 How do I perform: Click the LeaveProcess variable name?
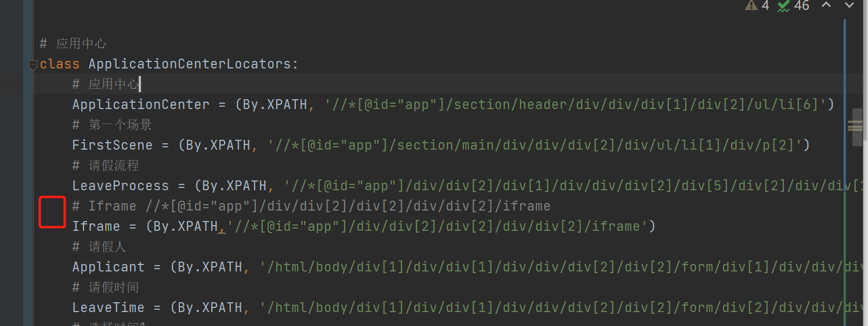click(x=120, y=186)
